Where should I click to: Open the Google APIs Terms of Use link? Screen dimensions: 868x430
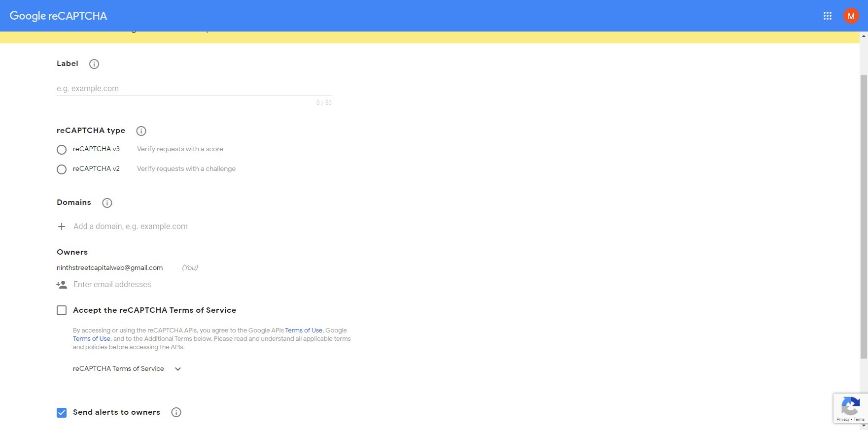(304, 331)
